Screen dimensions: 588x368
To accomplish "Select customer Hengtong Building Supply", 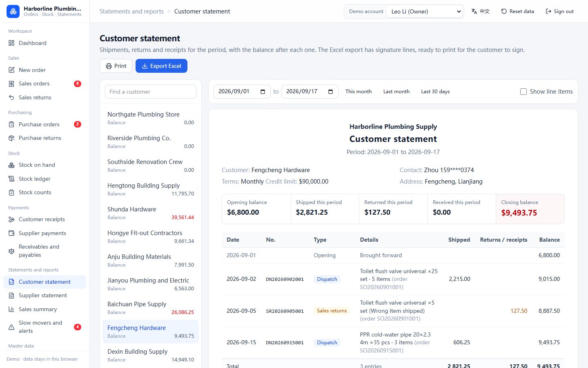I will coord(151,189).
